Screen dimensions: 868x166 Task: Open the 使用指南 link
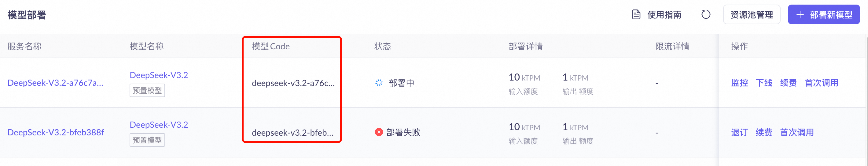664,15
